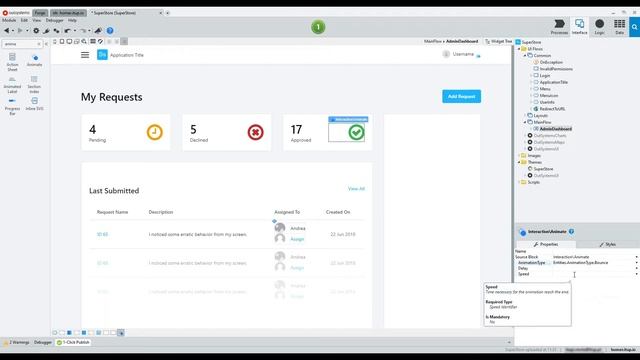Collapse the MainFlow node

tap(525, 122)
